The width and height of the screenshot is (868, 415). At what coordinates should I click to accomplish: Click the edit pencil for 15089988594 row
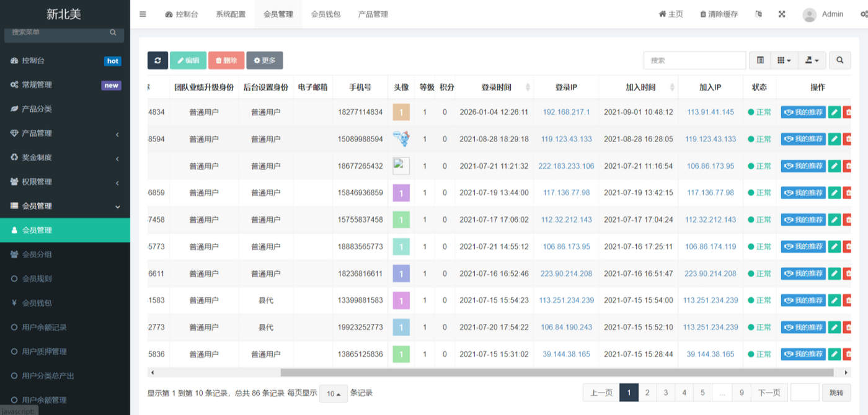[835, 139]
